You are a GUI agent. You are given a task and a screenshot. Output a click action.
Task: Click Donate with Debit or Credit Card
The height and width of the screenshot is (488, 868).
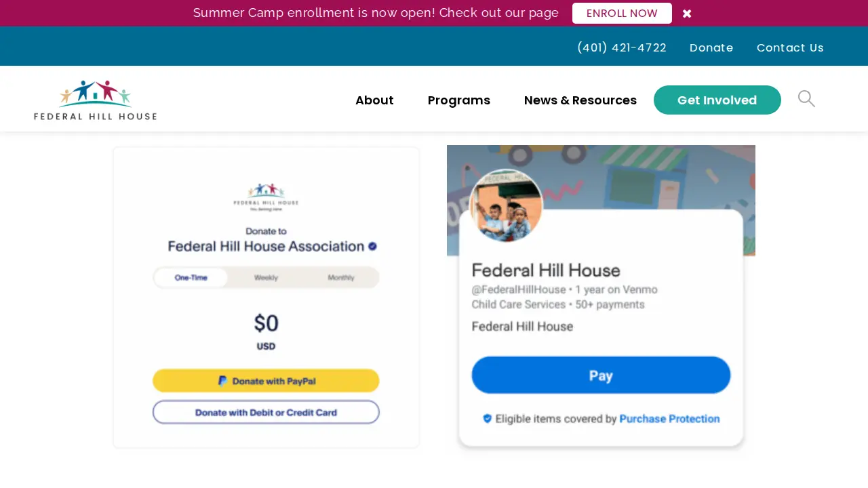click(x=266, y=412)
